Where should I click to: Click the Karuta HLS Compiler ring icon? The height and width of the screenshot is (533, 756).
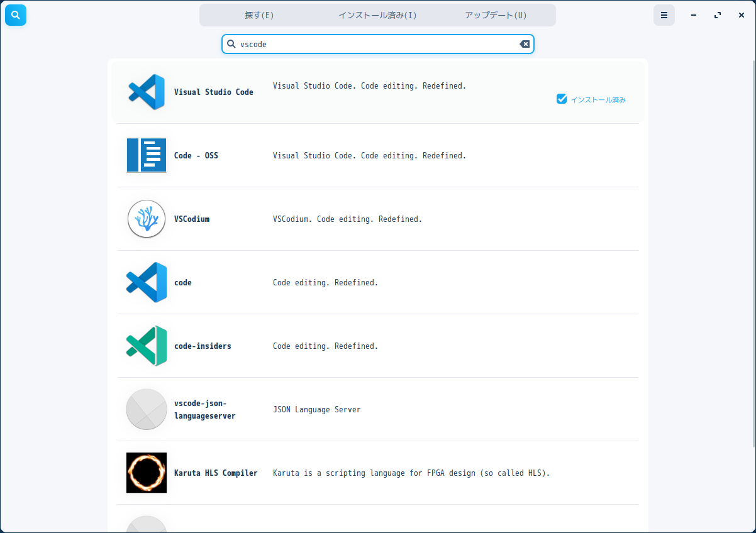(147, 473)
